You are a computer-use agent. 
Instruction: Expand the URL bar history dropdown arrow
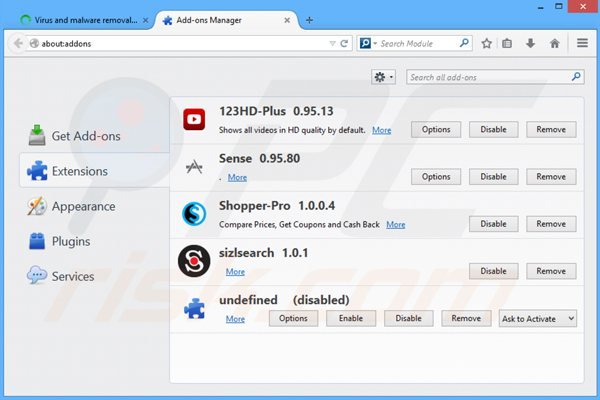pos(332,43)
